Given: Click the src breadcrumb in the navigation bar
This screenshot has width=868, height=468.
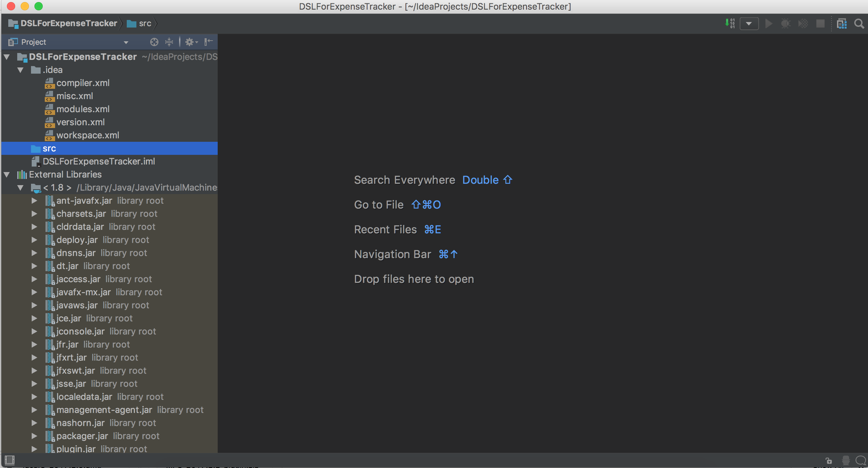Looking at the screenshot, I should coord(145,23).
